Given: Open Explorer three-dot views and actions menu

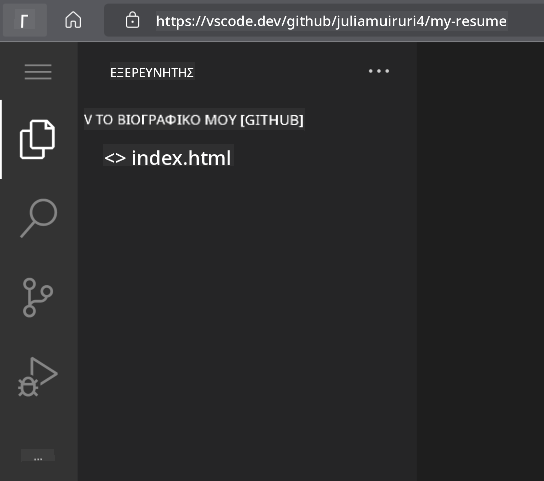Looking at the screenshot, I should click(379, 71).
